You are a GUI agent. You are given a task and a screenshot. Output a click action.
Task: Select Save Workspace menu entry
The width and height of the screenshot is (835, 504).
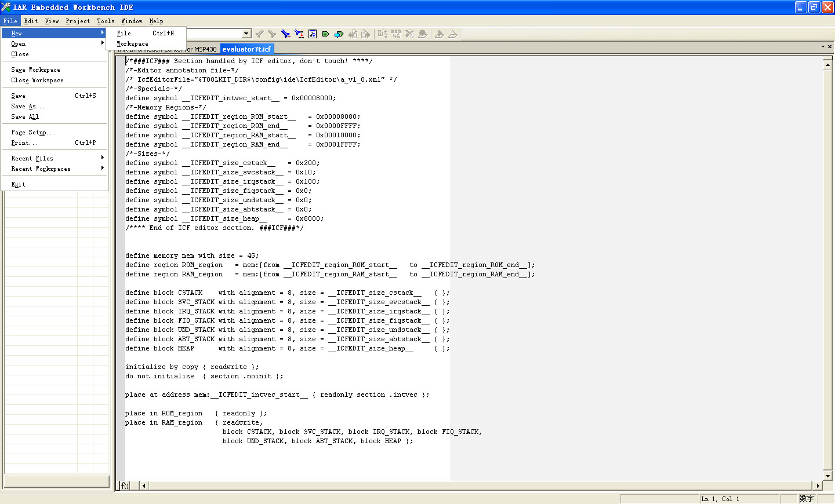pyautogui.click(x=55, y=70)
